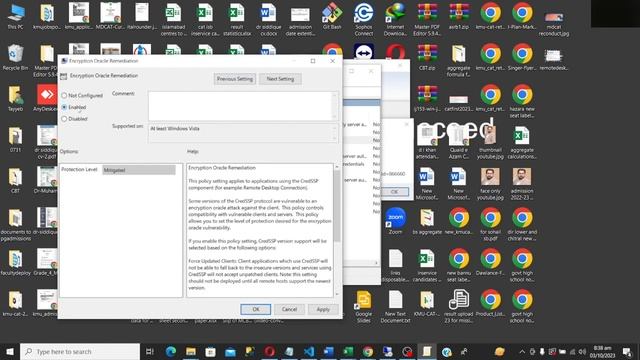Show hidden system tray icons
640x360 pixels.
click(522, 351)
